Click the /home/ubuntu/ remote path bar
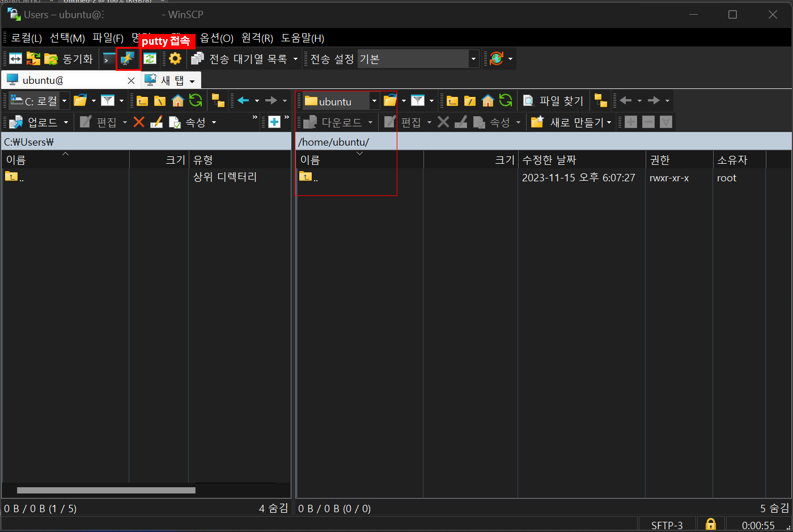793x532 pixels. pos(543,142)
